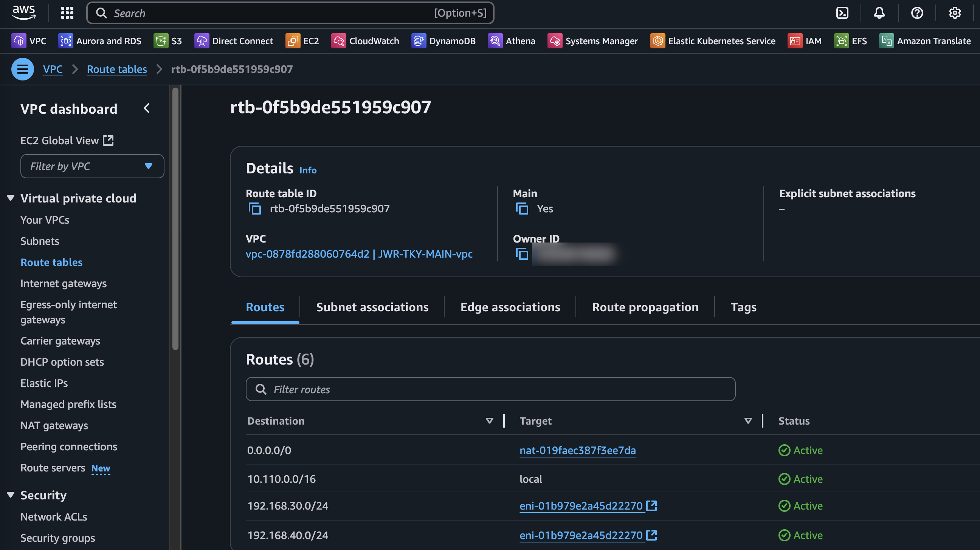This screenshot has height=550, width=980.
Task: Open the nat-019faec387f3ee7da target link
Action: [577, 450]
